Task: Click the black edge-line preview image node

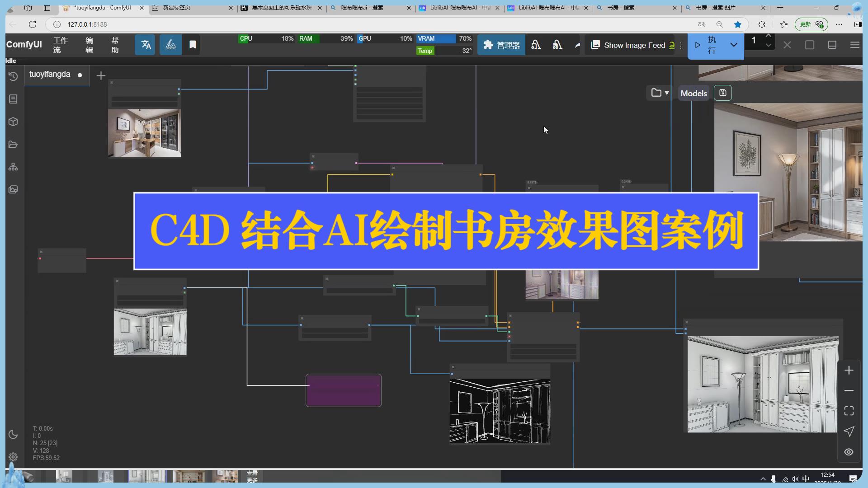Action: coord(500,411)
